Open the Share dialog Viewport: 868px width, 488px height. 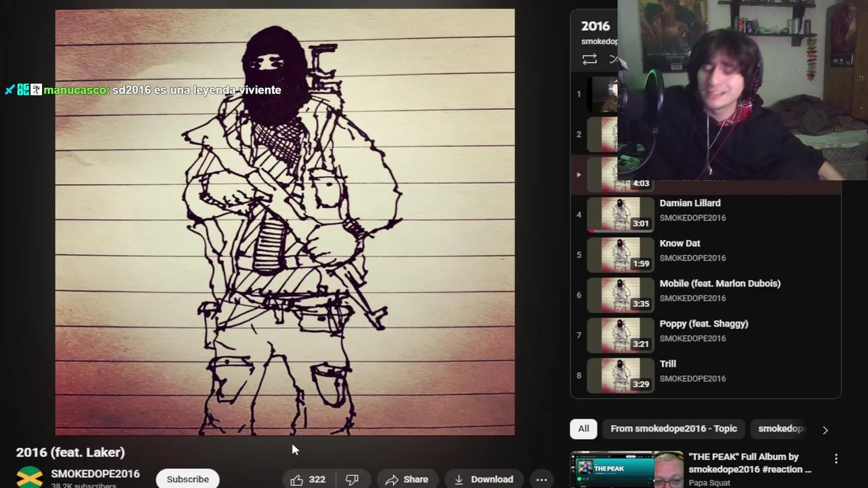click(407, 479)
